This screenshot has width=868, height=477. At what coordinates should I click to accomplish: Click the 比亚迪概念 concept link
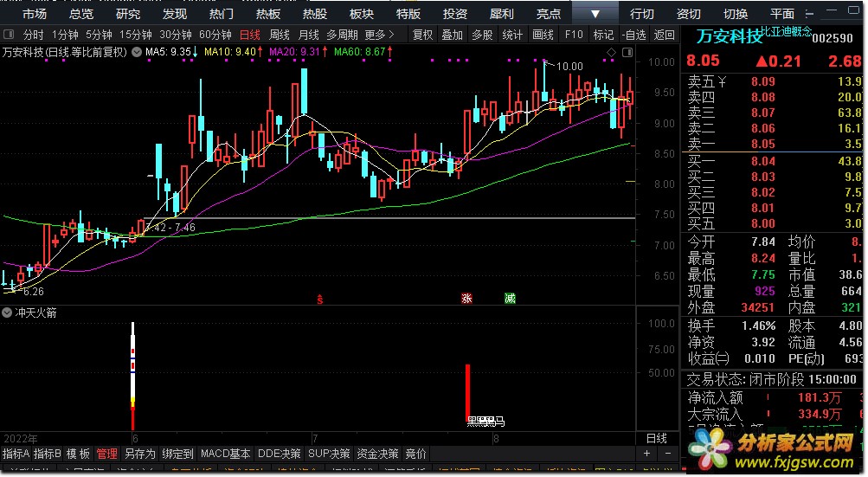(x=786, y=31)
